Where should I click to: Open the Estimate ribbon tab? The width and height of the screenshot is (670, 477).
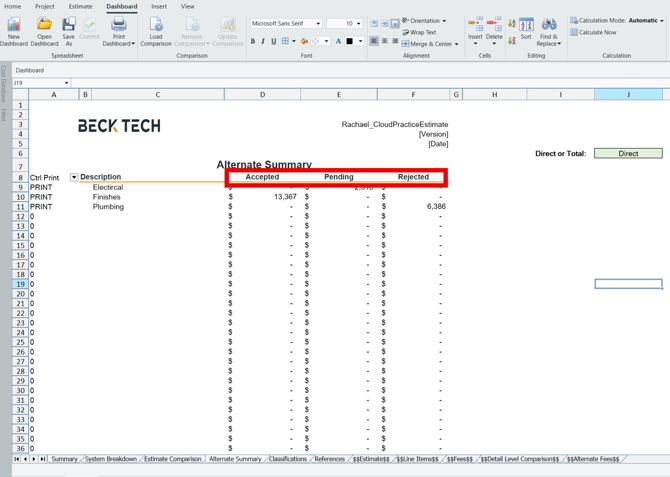tap(80, 6)
